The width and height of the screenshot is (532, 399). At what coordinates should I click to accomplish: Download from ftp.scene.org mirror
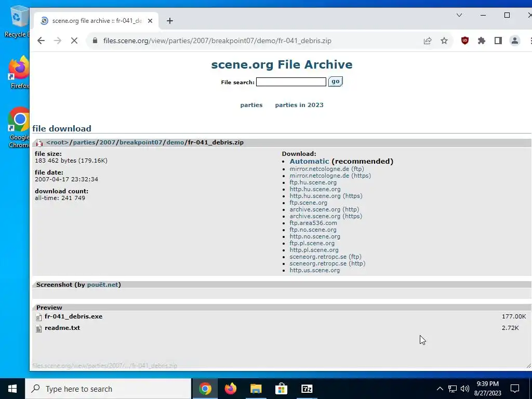(309, 203)
